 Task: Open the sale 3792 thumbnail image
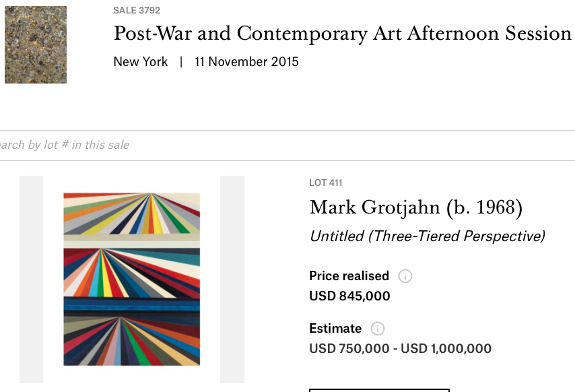pos(36,44)
